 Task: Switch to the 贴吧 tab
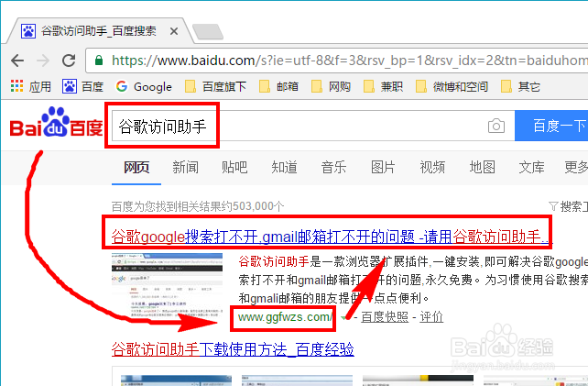pyautogui.click(x=234, y=167)
